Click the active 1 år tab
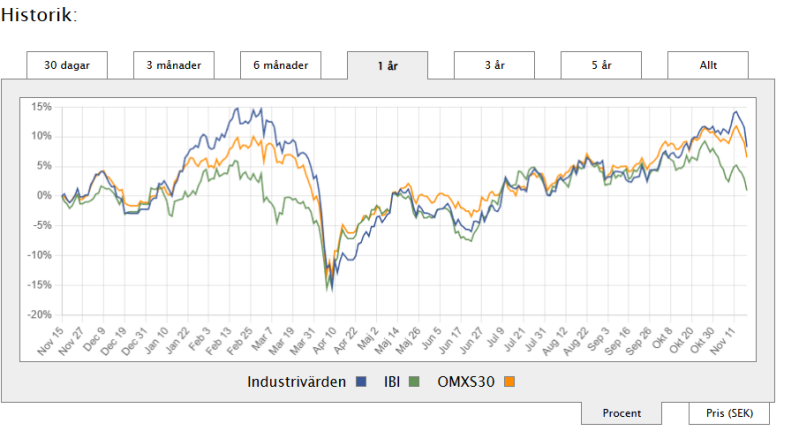The width and height of the screenshot is (799, 446). pos(387,66)
